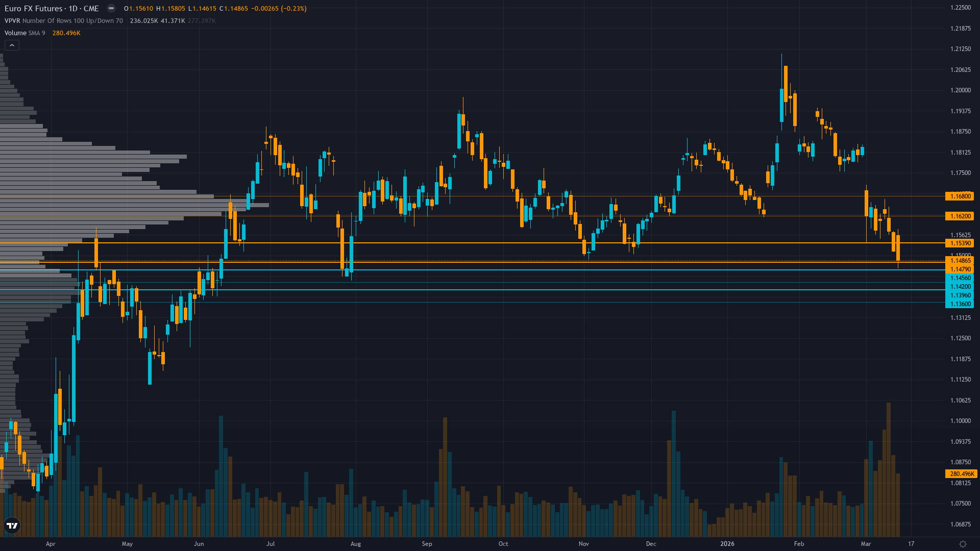Image resolution: width=980 pixels, height=551 pixels.
Task: Click the 2026 label on the time axis
Action: click(x=728, y=544)
